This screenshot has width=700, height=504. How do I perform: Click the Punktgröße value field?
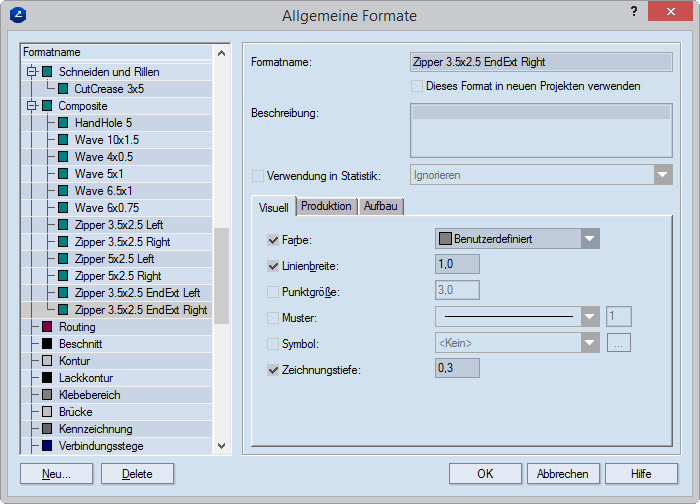point(457,290)
